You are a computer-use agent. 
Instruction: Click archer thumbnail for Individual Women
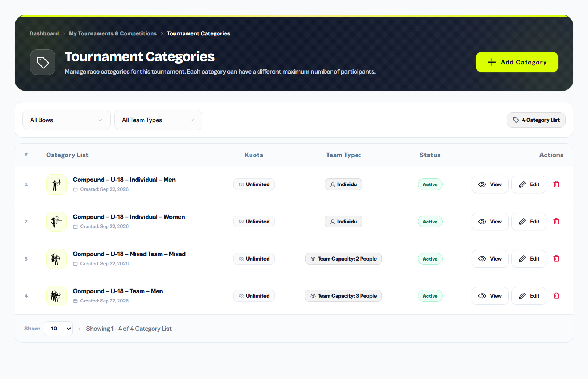[56, 222]
